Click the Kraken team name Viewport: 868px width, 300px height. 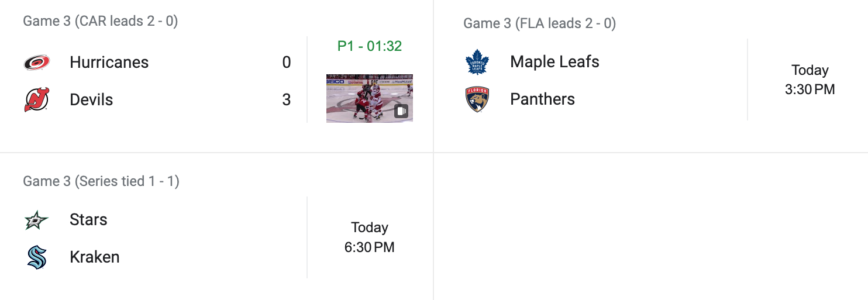(94, 257)
